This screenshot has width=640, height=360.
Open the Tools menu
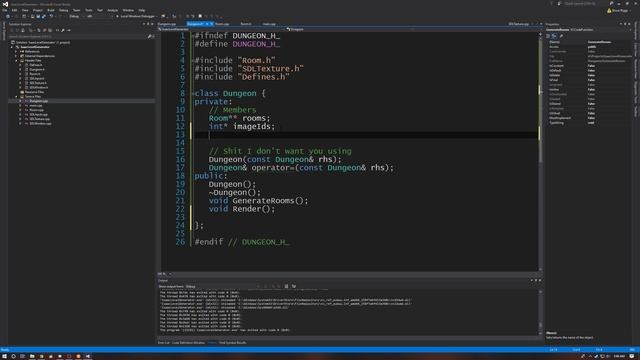coord(89,10)
